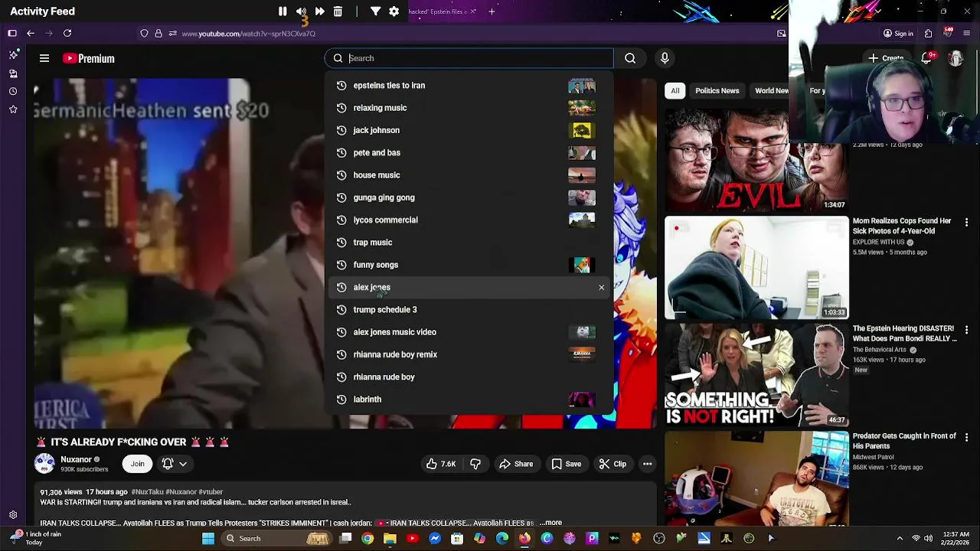Open YouTube notifications bell

(x=926, y=58)
